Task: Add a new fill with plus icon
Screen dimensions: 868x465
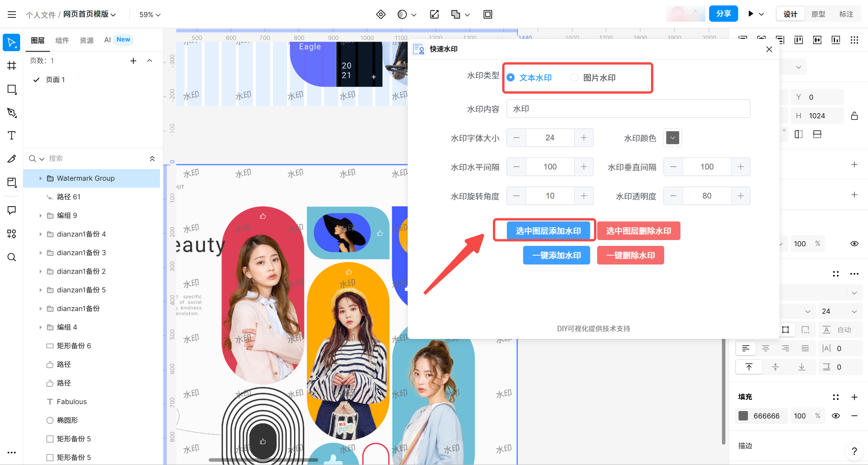Action: tap(854, 397)
